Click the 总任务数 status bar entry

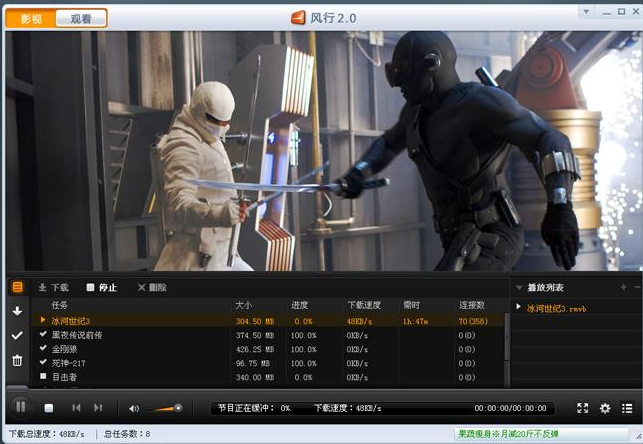(127, 434)
